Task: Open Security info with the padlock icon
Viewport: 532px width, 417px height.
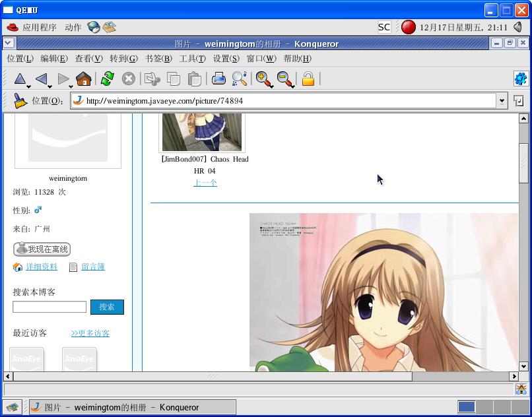Action: (308, 79)
